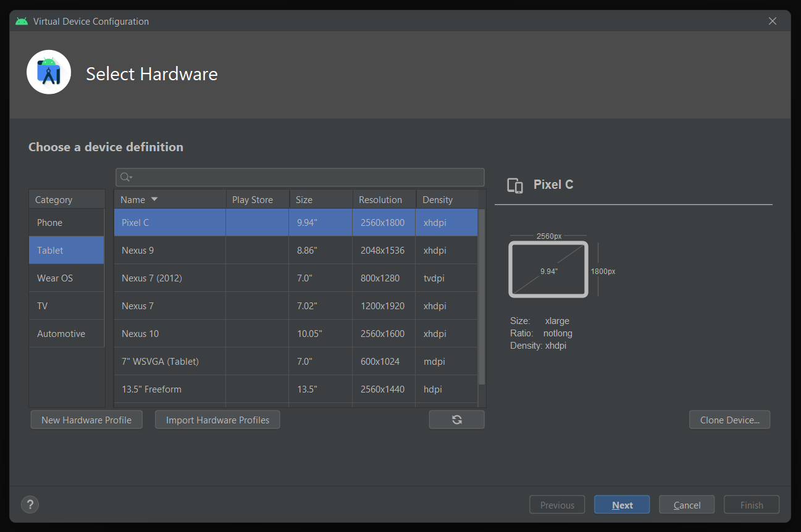801x532 pixels.
Task: Select the Wear OS category
Action: (67, 278)
